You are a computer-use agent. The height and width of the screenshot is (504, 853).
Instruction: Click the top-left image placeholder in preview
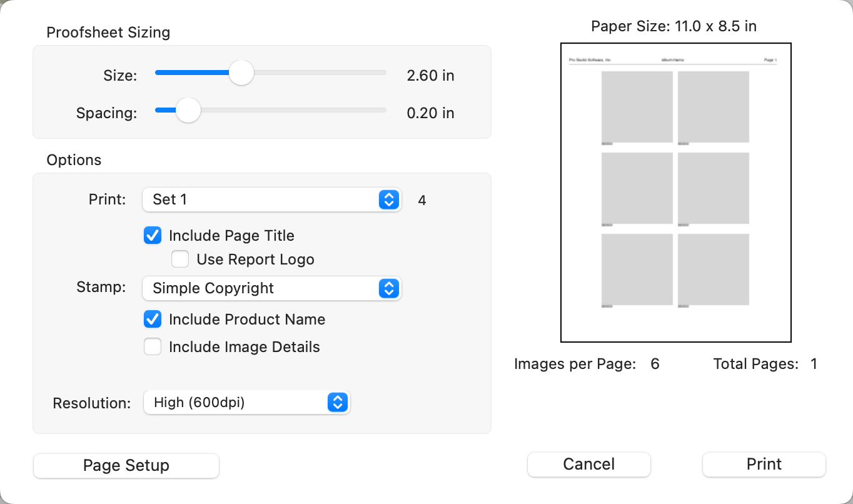click(637, 106)
